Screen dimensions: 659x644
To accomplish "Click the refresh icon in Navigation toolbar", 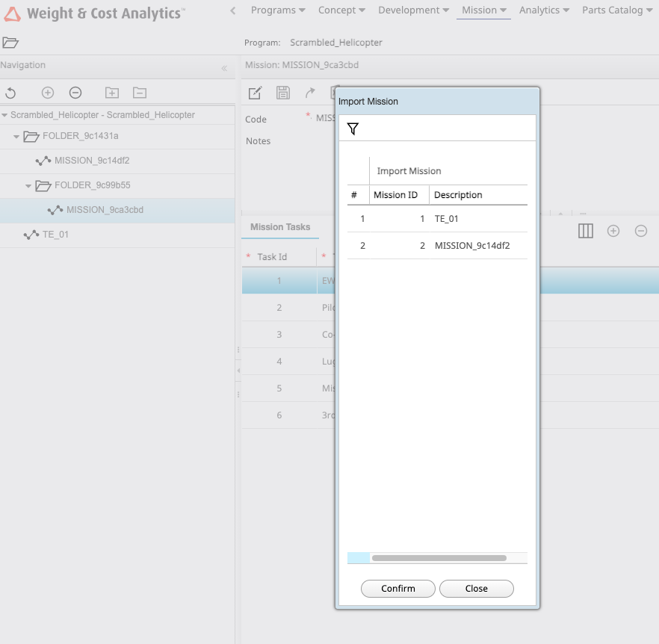I will point(10,93).
